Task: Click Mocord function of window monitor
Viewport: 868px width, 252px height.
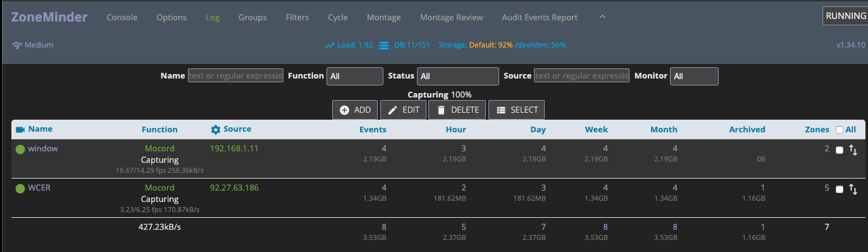Action: pos(159,149)
